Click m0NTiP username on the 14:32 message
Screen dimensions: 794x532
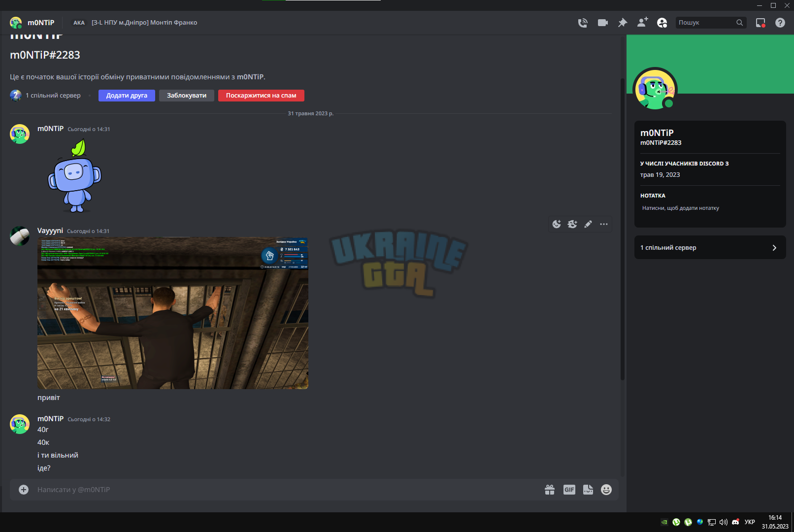[x=51, y=419]
